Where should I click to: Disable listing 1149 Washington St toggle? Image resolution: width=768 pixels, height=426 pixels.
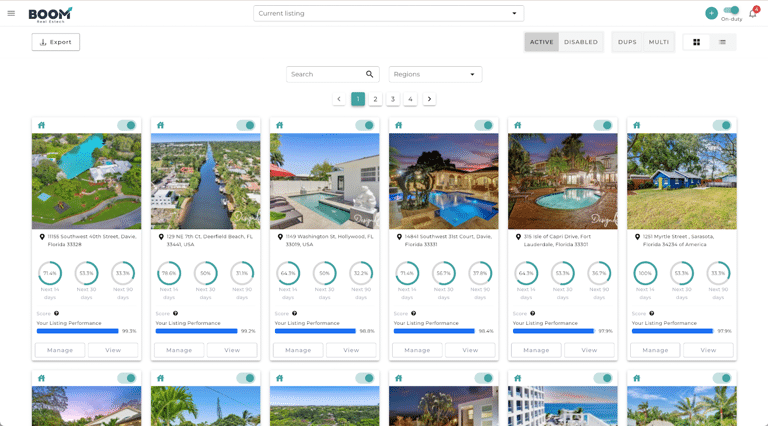click(x=365, y=125)
